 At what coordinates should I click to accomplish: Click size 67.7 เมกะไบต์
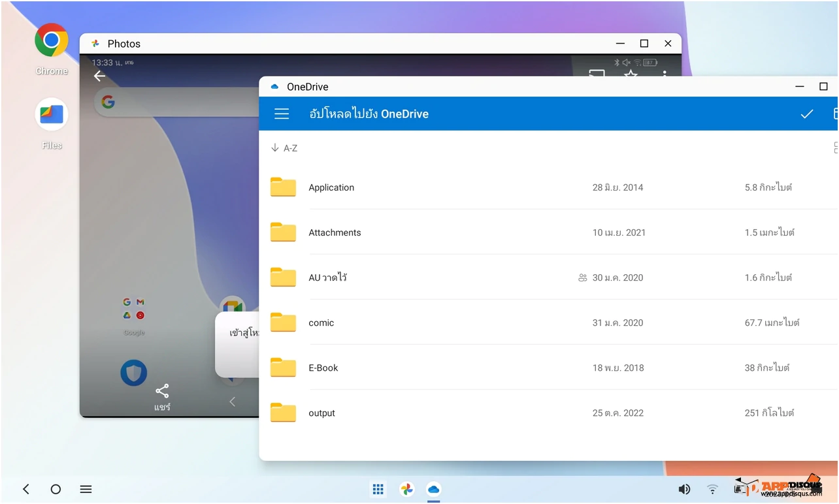tap(772, 323)
